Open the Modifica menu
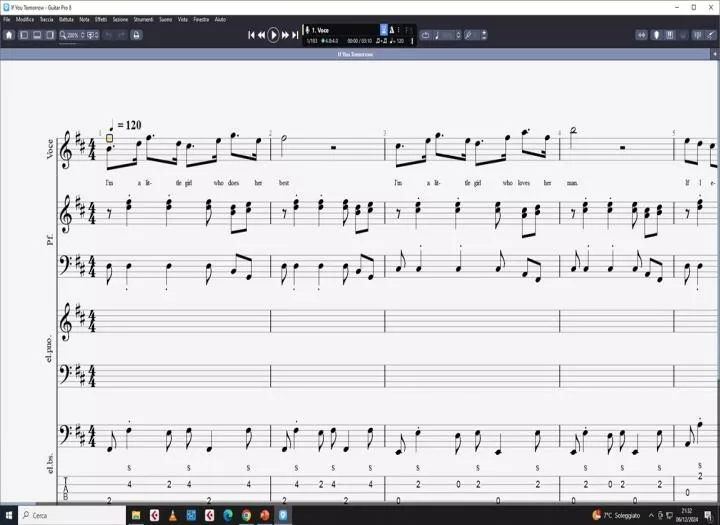 coord(25,19)
